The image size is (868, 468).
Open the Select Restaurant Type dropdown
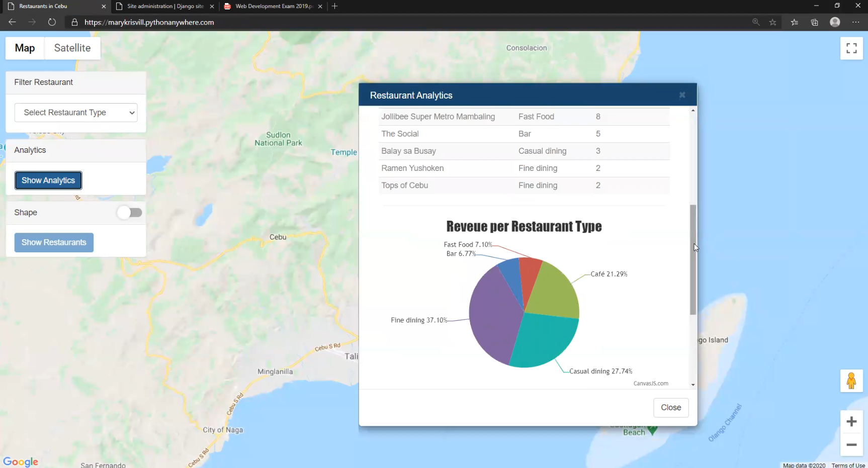pyautogui.click(x=76, y=113)
